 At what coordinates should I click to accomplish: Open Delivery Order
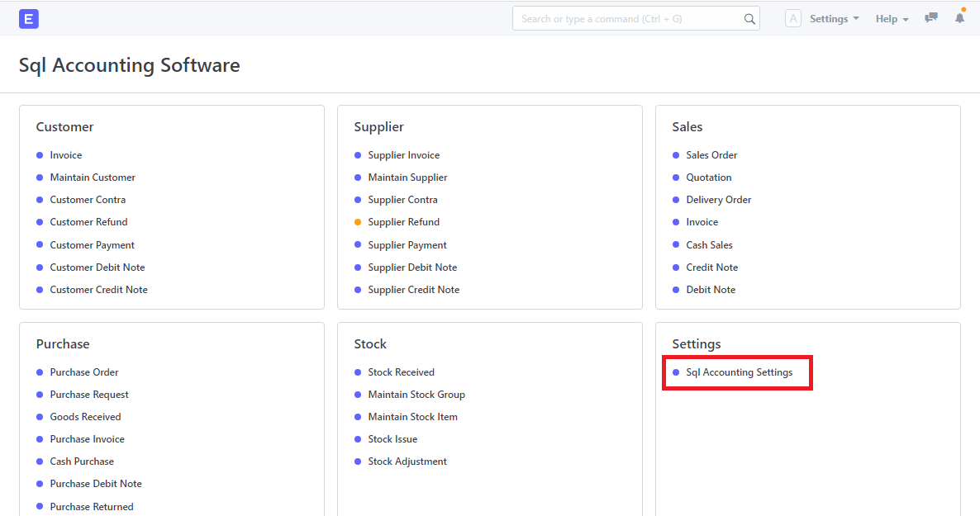[x=719, y=200]
